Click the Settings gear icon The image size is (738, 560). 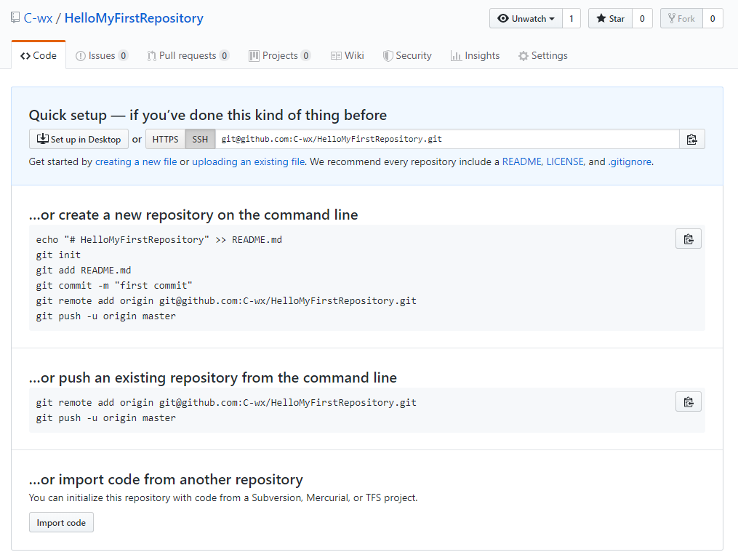pyautogui.click(x=524, y=56)
